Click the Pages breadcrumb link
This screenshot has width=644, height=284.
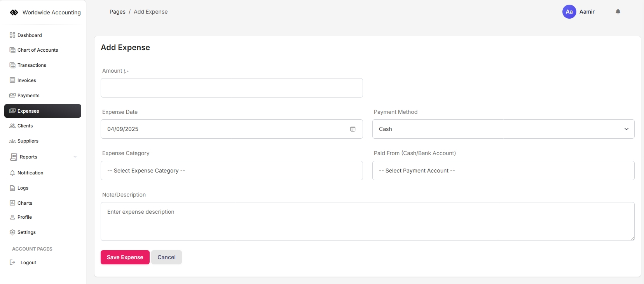117,12
